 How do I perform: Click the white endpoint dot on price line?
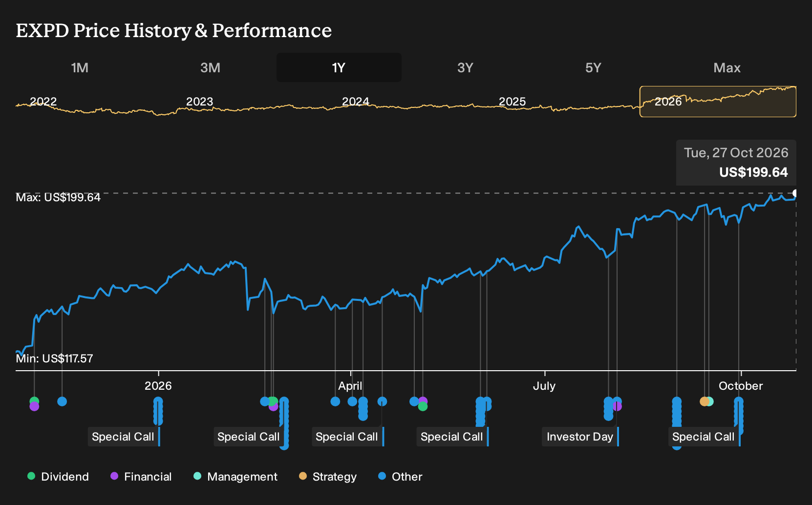click(x=796, y=193)
